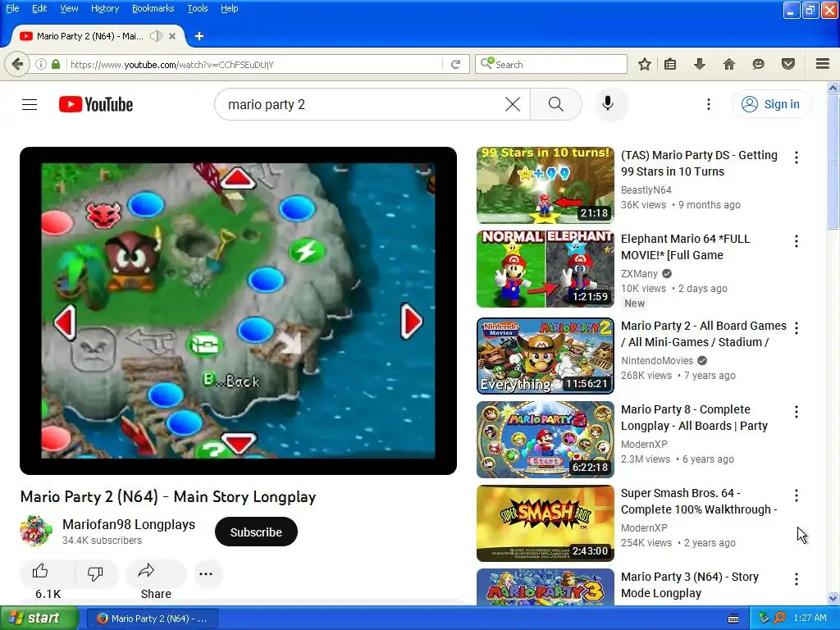Viewport: 840px width, 630px height.
Task: Open the chat smiley toolbar icon
Action: coord(758,64)
